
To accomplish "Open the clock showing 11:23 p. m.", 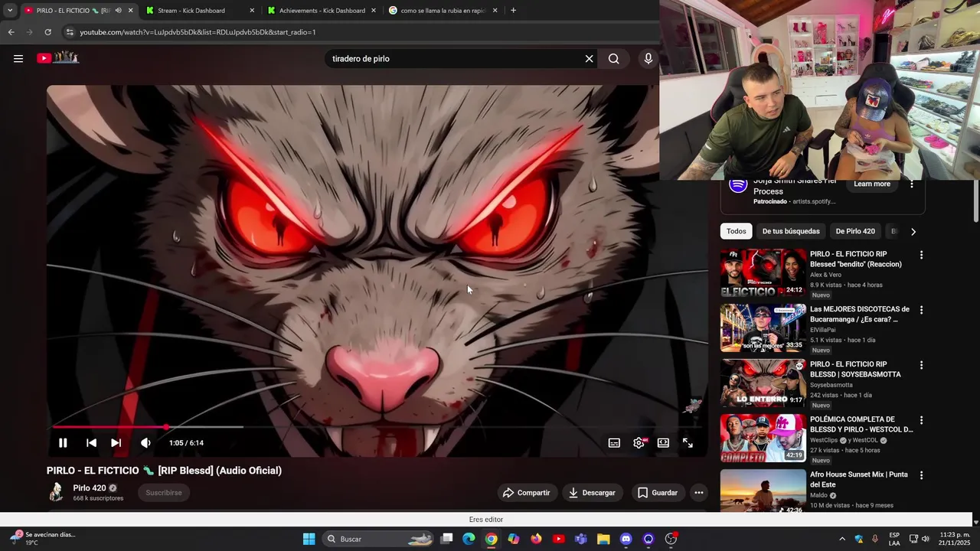I will tap(955, 539).
